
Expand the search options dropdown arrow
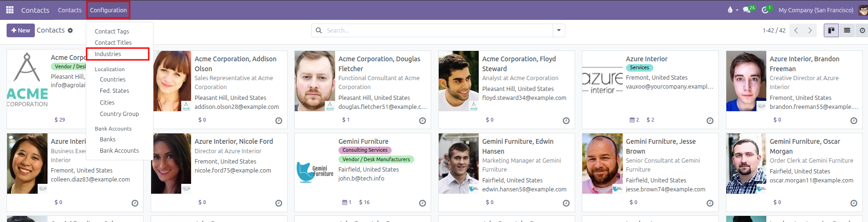click(x=559, y=31)
